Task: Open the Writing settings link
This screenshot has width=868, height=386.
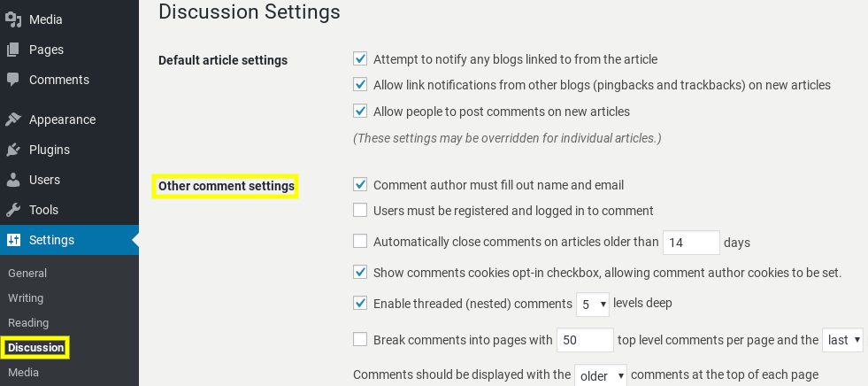Action: click(26, 298)
